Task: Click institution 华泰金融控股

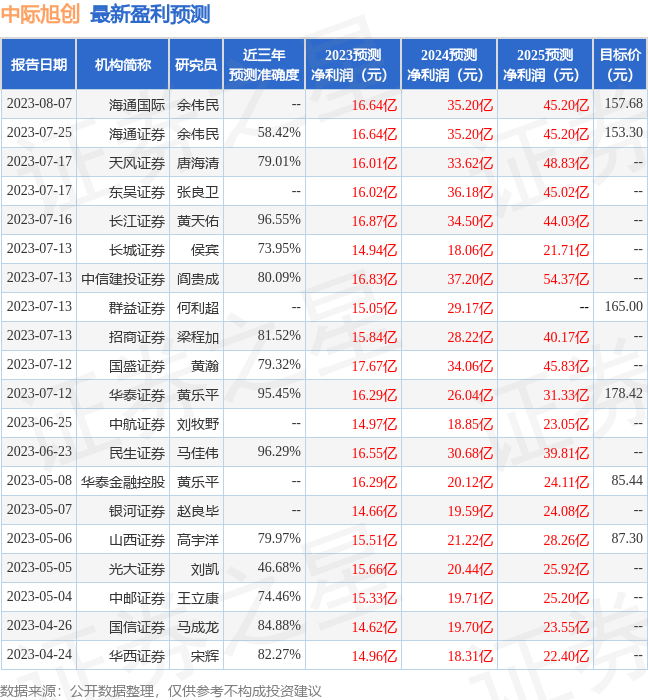Action: (x=123, y=483)
